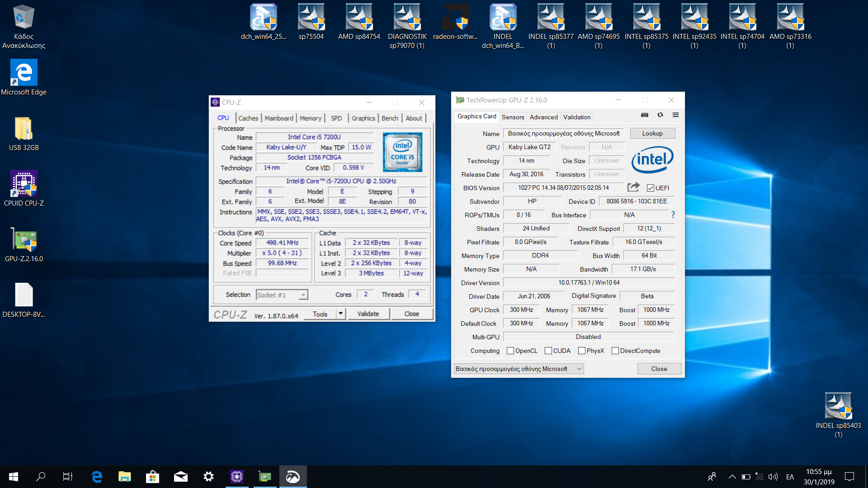
Task: Open the About tab in CPU-Z
Action: pyautogui.click(x=414, y=118)
